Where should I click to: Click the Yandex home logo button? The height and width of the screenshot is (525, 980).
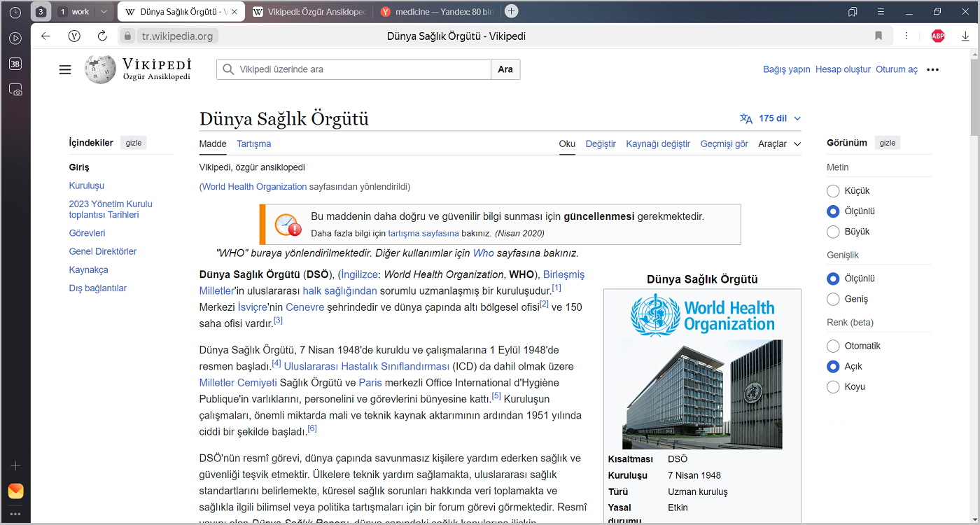[74, 36]
